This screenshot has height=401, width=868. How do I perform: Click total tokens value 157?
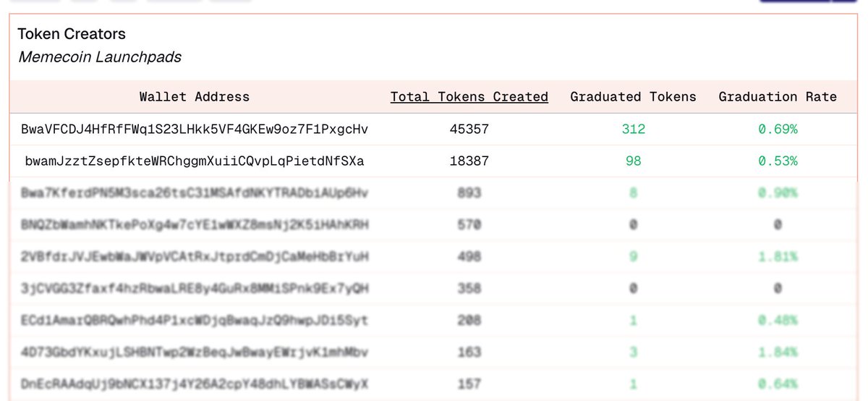pyautogui.click(x=469, y=384)
